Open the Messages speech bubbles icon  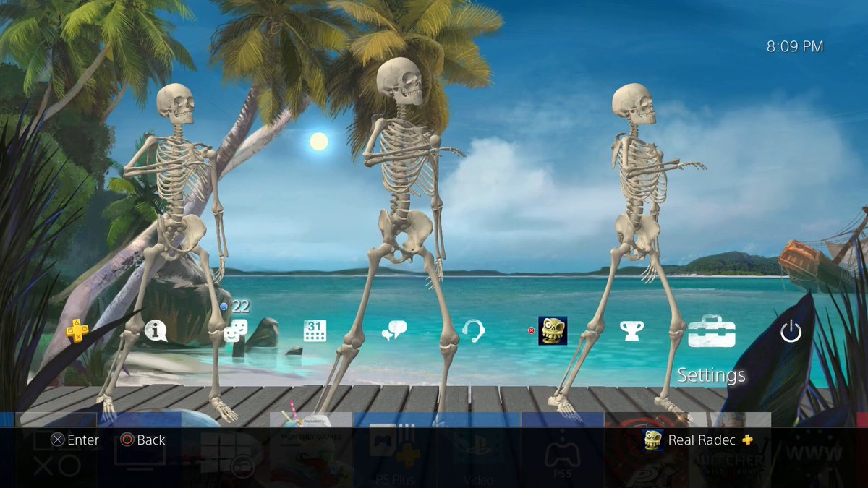[394, 331]
